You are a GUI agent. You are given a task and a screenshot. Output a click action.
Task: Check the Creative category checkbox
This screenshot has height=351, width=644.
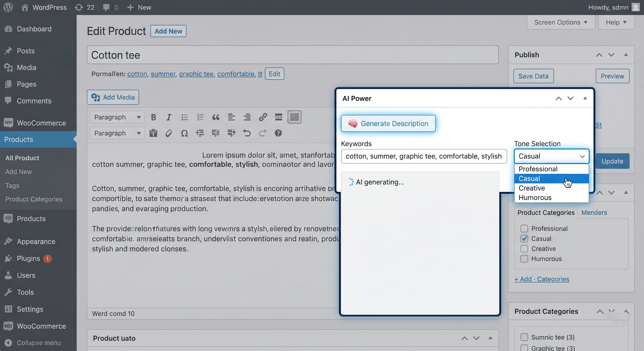point(524,249)
